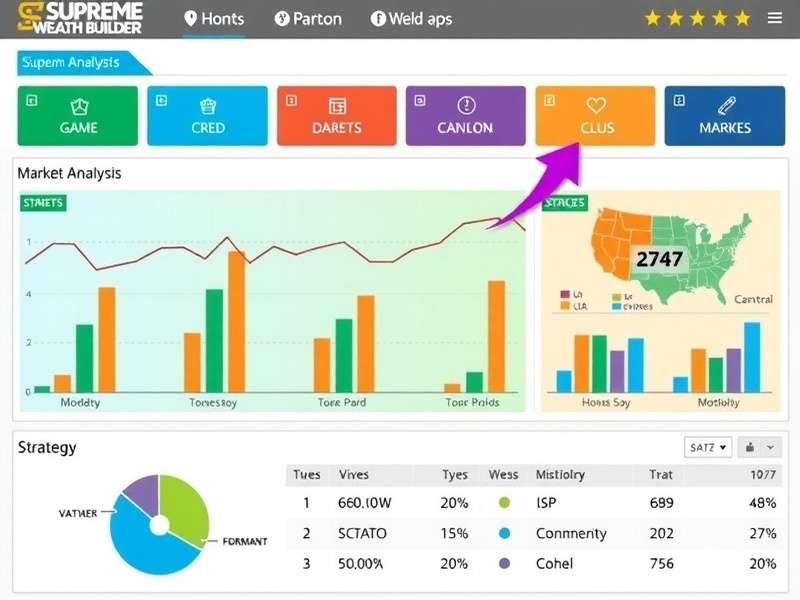Image resolution: width=800 pixels, height=600 pixels.
Task: Select the trophy icon on the GAME card
Action: tap(77, 105)
